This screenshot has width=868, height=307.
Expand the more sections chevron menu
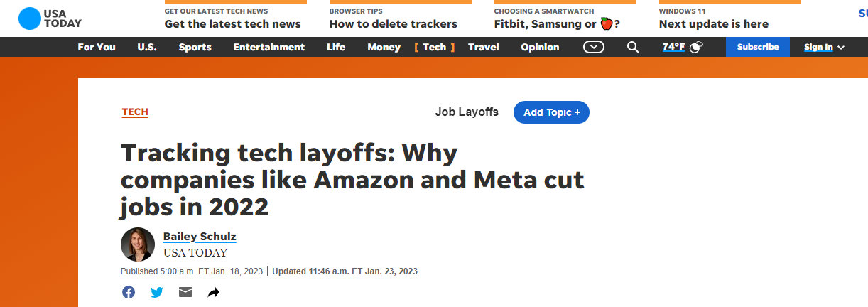594,47
